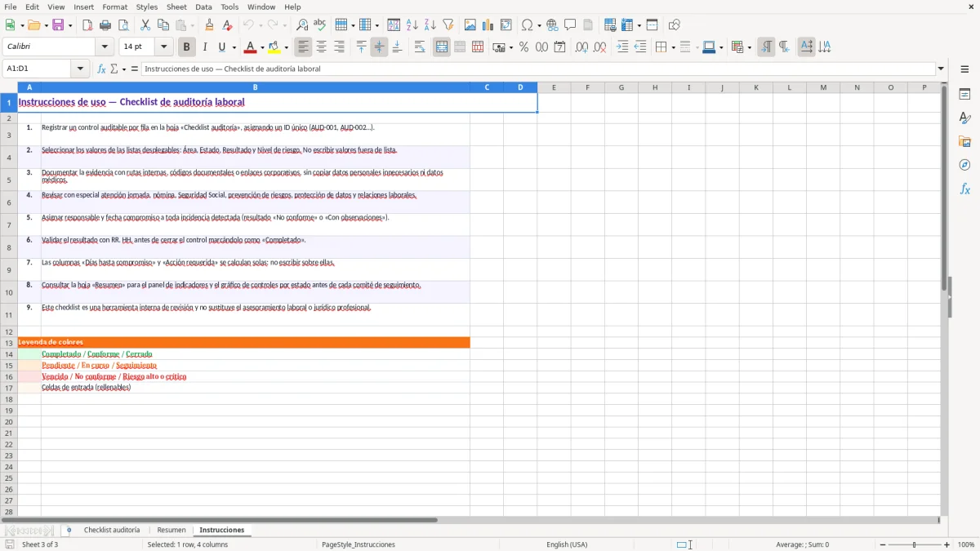Export directly as PDF
Image resolution: width=980 pixels, height=551 pixels.
click(x=87, y=25)
